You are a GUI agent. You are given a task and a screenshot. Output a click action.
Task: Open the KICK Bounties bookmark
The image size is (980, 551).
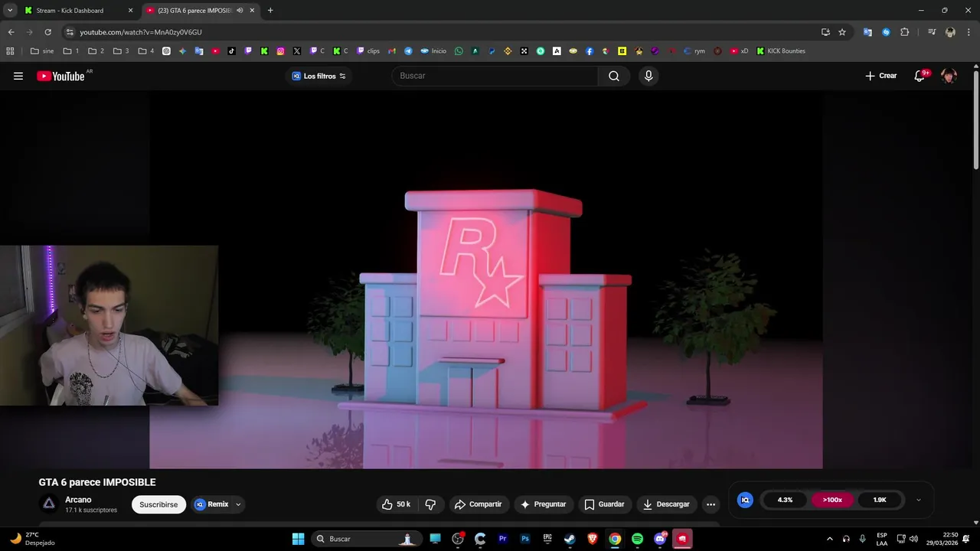pyautogui.click(x=781, y=51)
